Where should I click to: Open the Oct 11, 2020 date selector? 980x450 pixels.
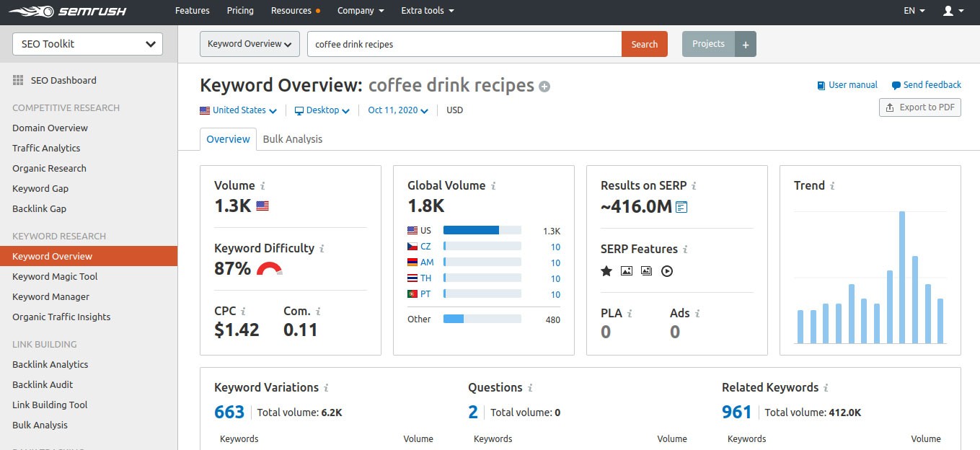click(x=397, y=110)
